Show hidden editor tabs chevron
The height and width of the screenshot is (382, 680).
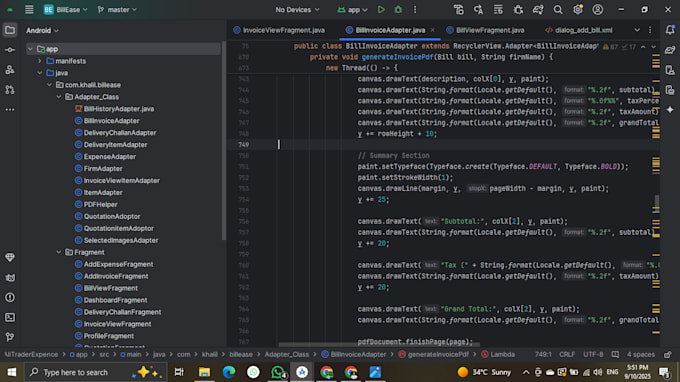pos(637,30)
